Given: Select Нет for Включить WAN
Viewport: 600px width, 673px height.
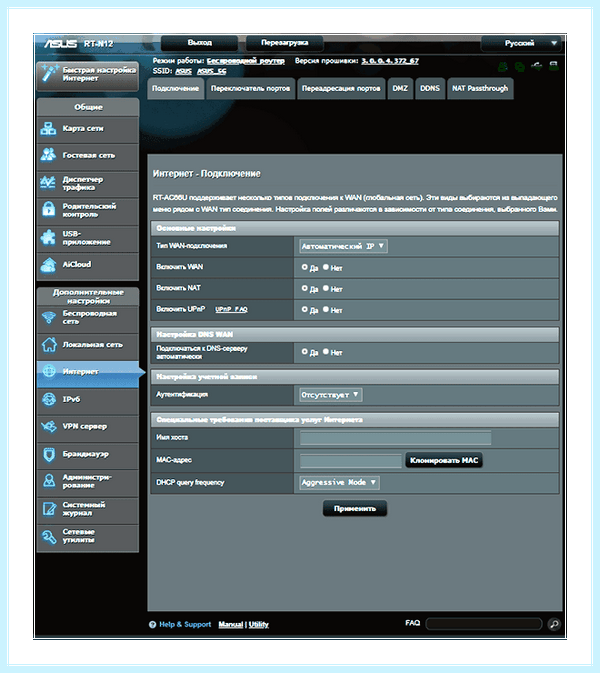Looking at the screenshot, I should click(x=326, y=267).
